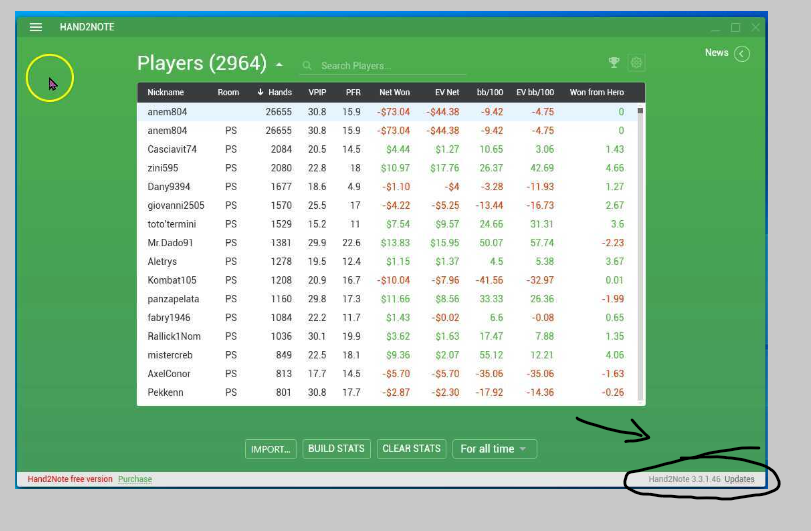Collapse the News panel arrow icon
811x531 pixels.
742,54
